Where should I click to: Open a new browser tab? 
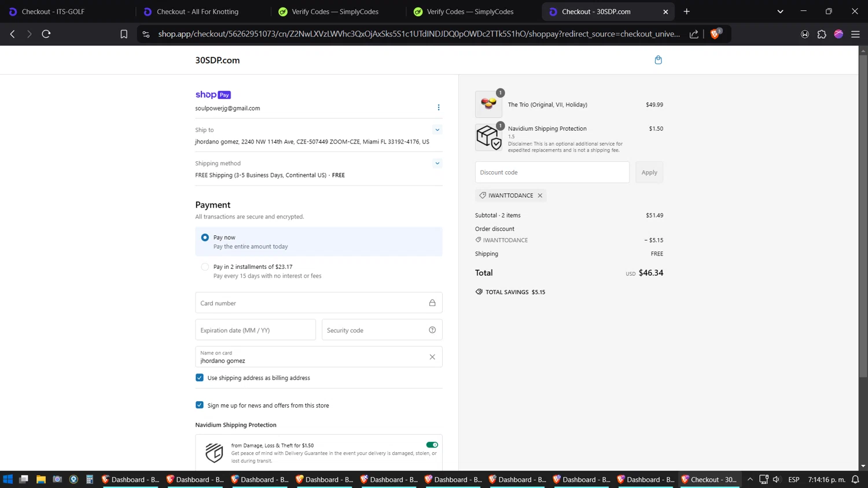tap(687, 12)
